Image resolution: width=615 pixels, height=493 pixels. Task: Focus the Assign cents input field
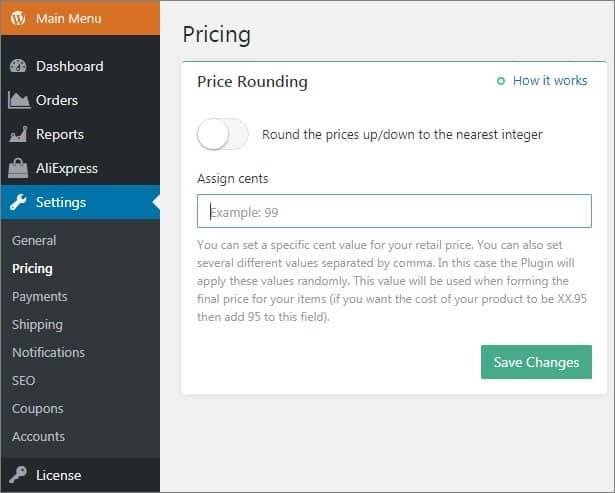[394, 211]
